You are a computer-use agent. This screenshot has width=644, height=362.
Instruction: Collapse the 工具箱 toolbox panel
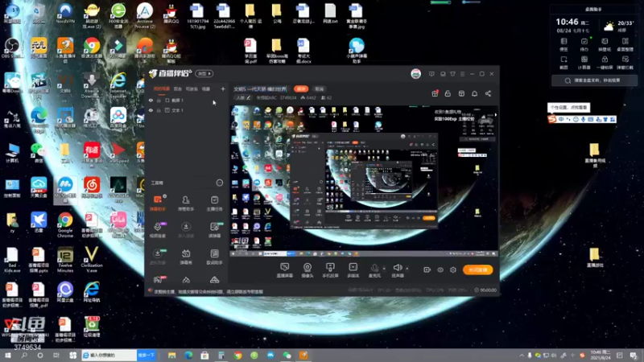click(x=219, y=183)
